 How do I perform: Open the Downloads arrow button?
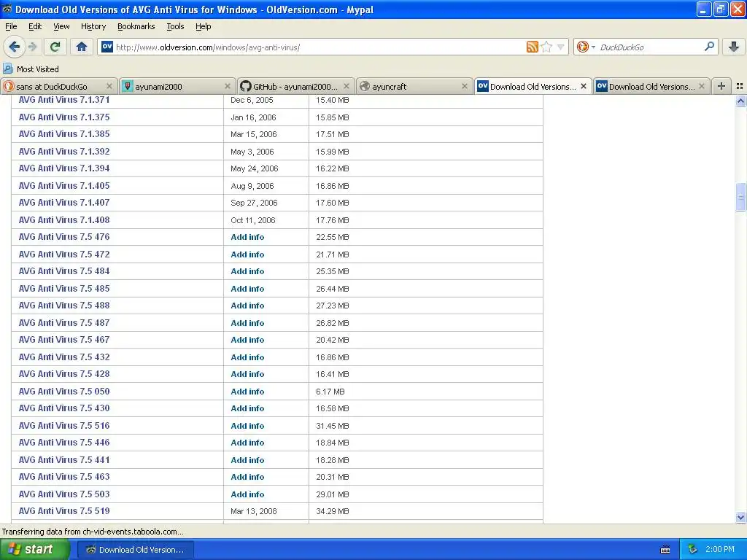[x=734, y=47]
